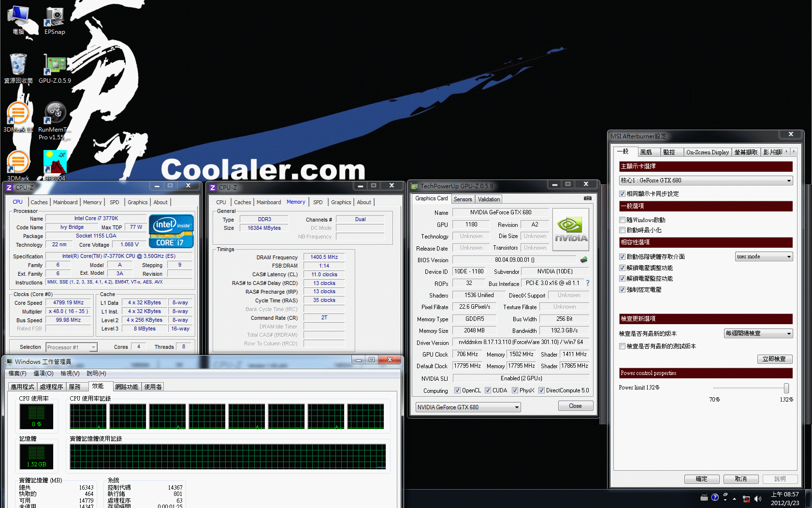Click the Power limit slider handle
812x508 pixels.
(x=786, y=388)
